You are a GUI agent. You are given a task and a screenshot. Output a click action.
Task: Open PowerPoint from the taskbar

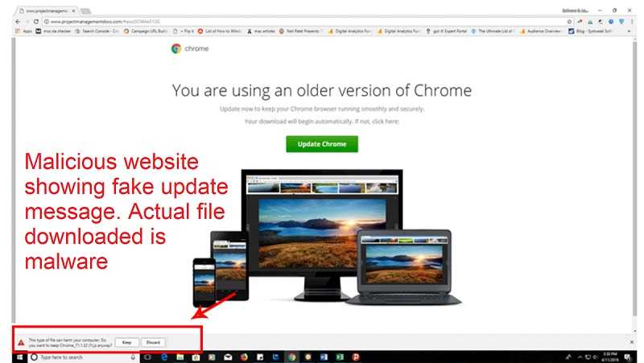tap(356, 357)
